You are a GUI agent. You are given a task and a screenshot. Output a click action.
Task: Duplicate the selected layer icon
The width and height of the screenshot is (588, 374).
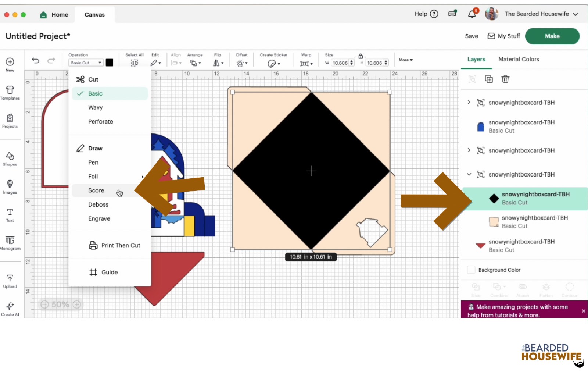tap(489, 79)
